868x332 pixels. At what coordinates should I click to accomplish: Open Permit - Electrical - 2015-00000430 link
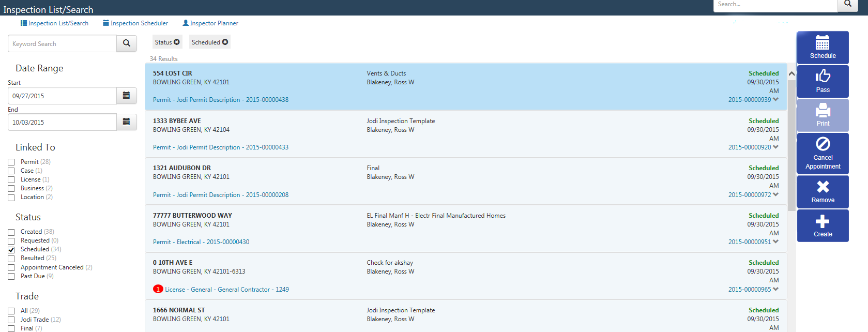click(x=201, y=242)
